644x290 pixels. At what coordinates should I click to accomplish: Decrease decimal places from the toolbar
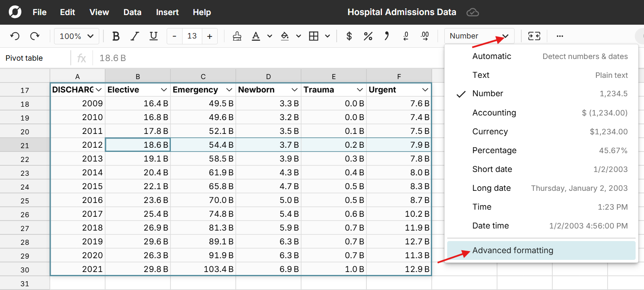(x=405, y=36)
